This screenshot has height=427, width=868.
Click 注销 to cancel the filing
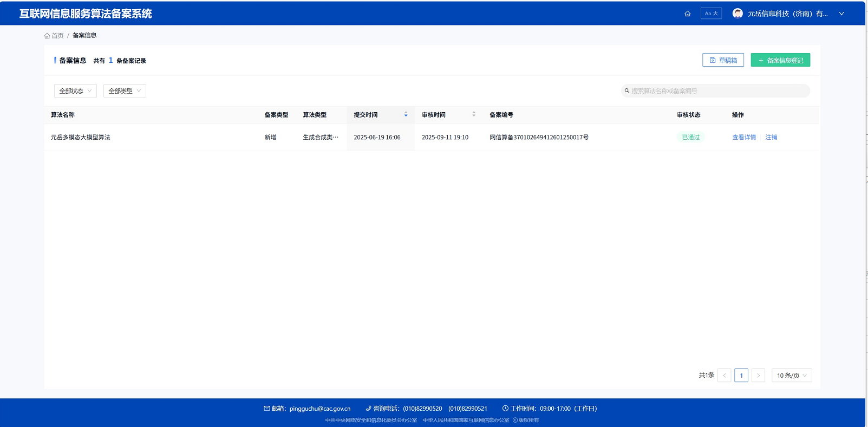coord(771,138)
